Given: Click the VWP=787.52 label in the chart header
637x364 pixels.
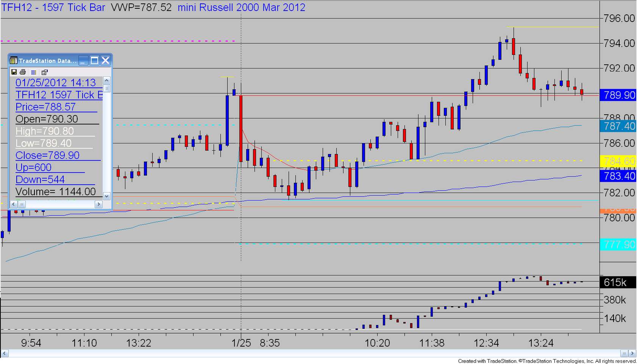Looking at the screenshot, I should coord(141,7).
